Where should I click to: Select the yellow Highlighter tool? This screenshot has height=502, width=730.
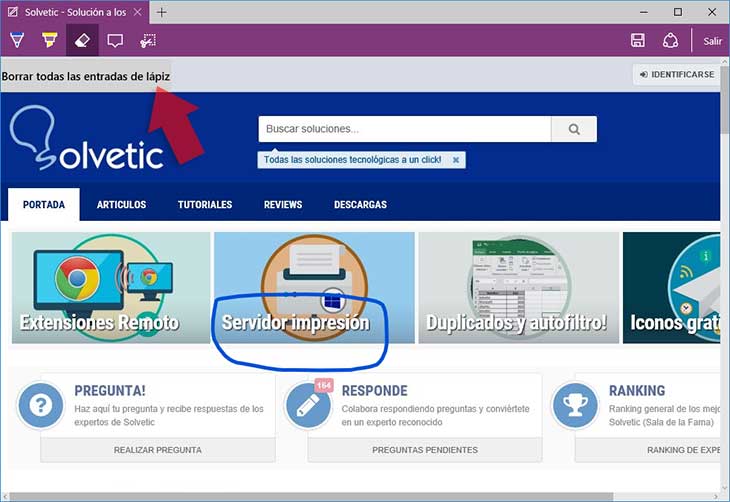[x=49, y=41]
